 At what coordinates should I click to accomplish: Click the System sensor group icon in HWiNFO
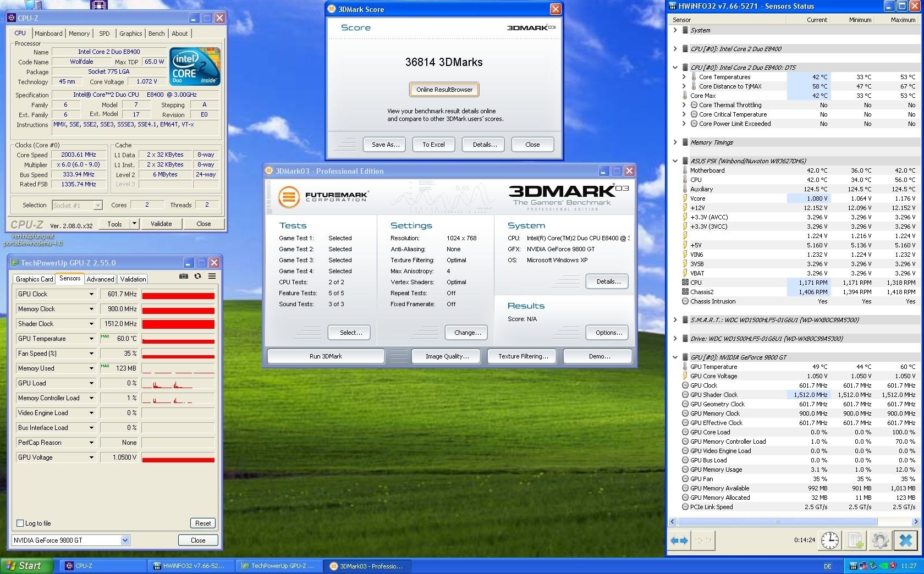point(685,30)
